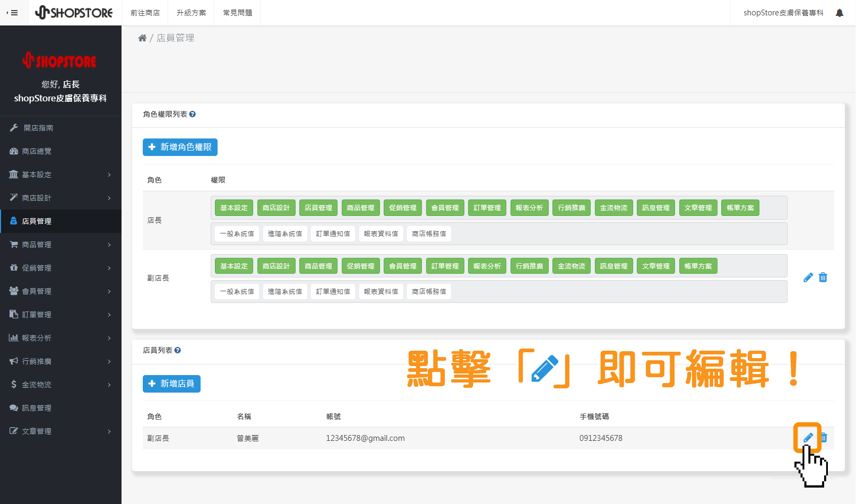This screenshot has height=504, width=856.
Task: Click the 帳號 column header
Action: click(334, 416)
